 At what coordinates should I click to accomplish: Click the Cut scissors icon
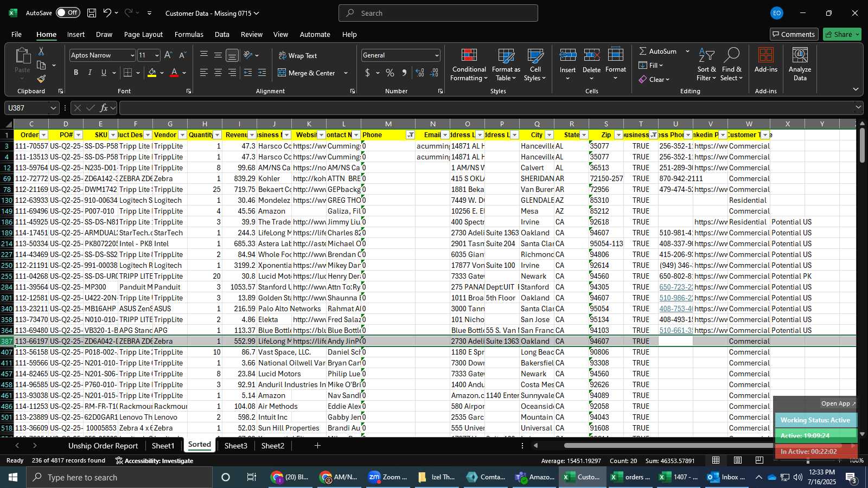pos(41,51)
